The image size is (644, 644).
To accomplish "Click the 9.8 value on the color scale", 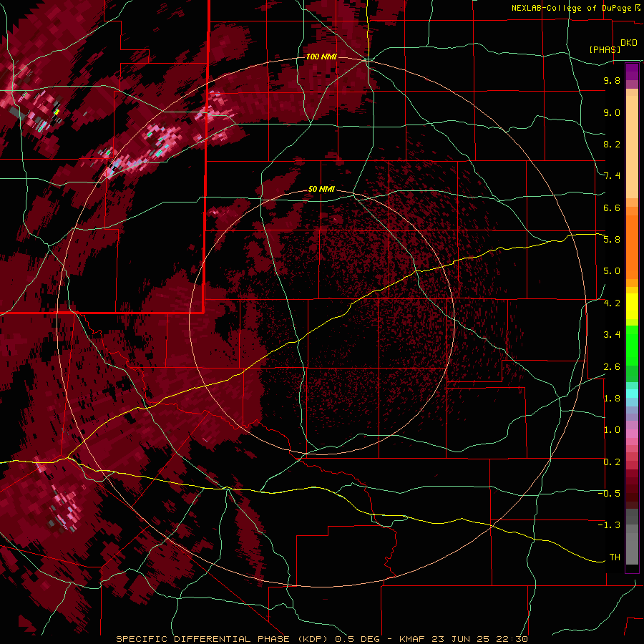I will [x=612, y=80].
